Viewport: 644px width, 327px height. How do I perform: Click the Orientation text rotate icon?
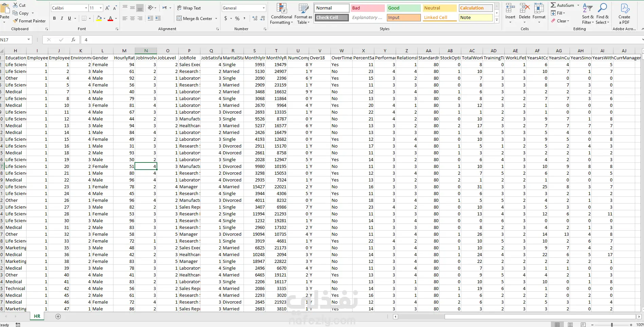151,7
